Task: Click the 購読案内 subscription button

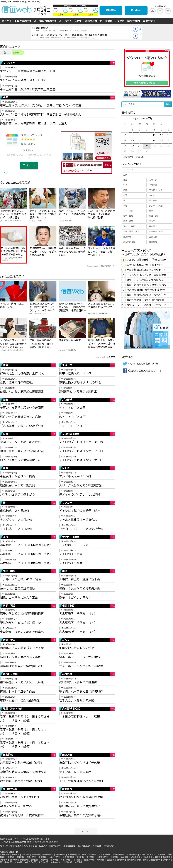Action: point(111,10)
